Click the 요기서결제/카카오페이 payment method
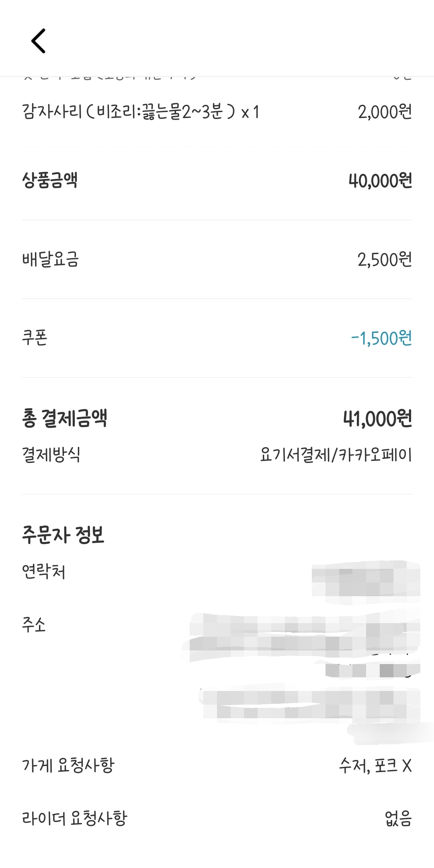Screen dimensions: 434x868 coord(336,455)
